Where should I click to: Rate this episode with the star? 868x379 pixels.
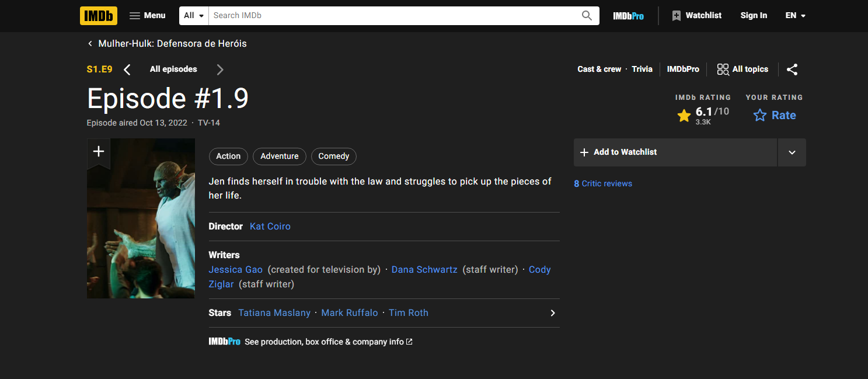[774, 115]
